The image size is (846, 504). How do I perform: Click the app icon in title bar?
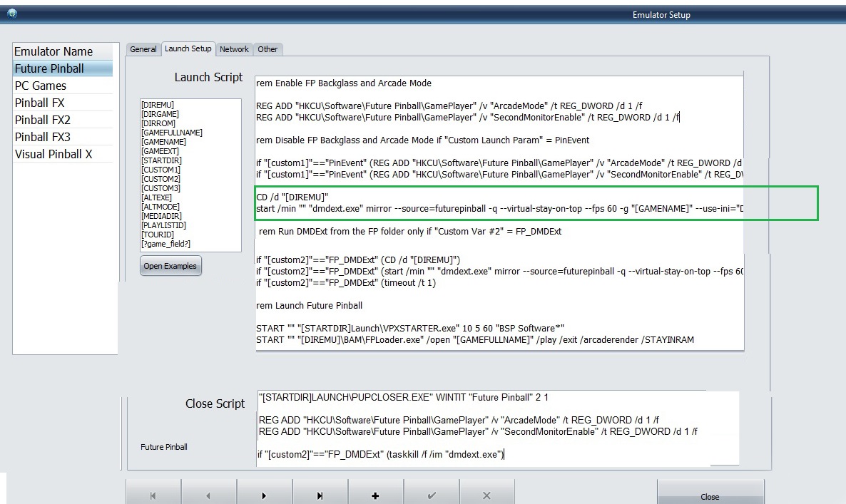point(12,14)
